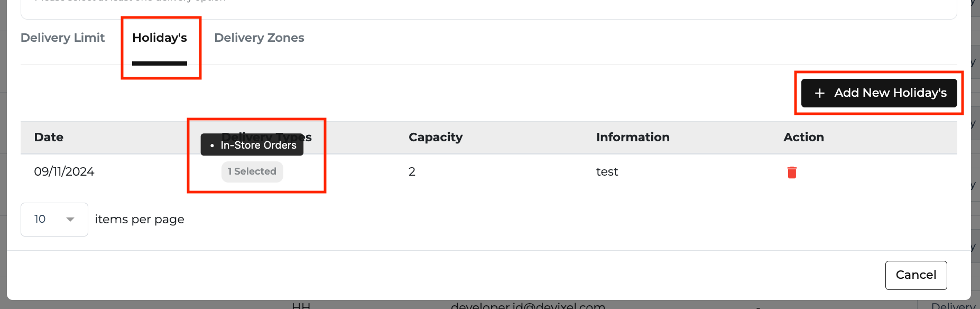This screenshot has width=980, height=309.
Task: Click the capacity value 2 in the row
Action: (412, 171)
